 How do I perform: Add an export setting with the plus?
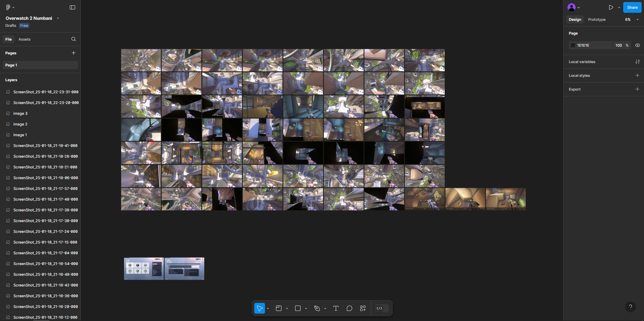point(637,89)
